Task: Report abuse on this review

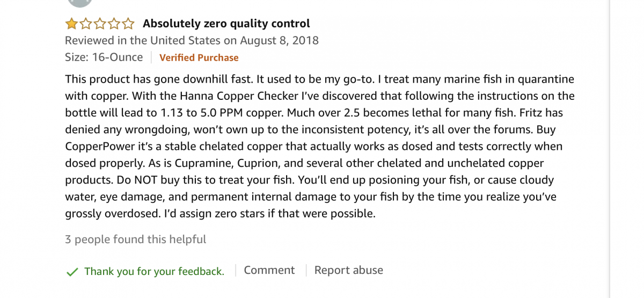Action: (348, 270)
